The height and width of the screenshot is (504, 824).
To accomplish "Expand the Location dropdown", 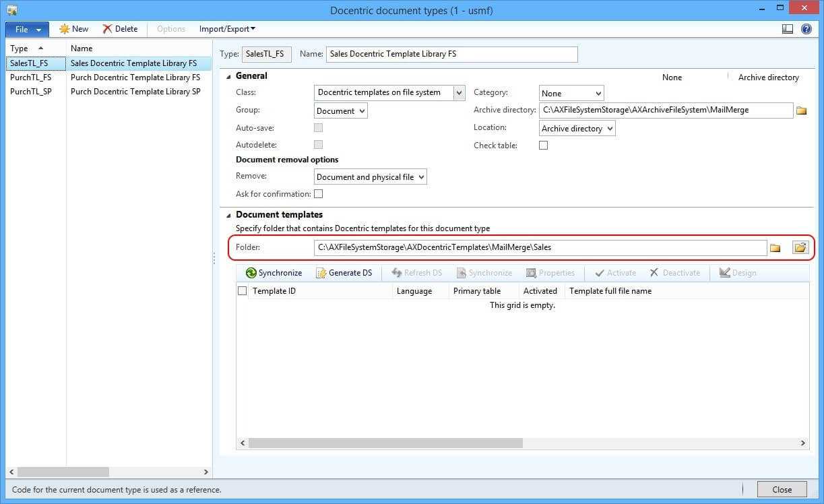I will click(609, 129).
